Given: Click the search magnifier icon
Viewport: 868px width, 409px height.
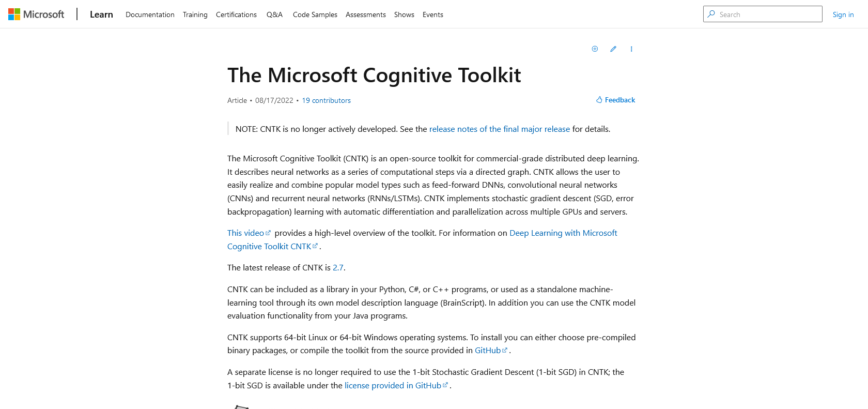Looking at the screenshot, I should tap(711, 14).
